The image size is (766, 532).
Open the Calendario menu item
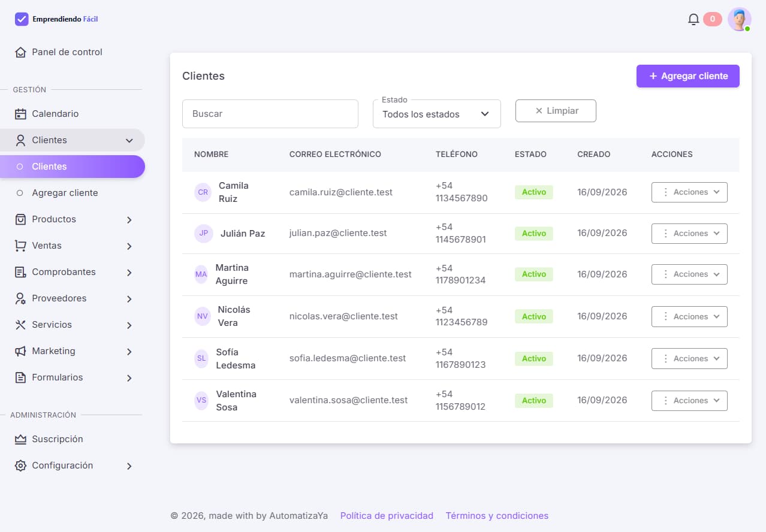72,114
